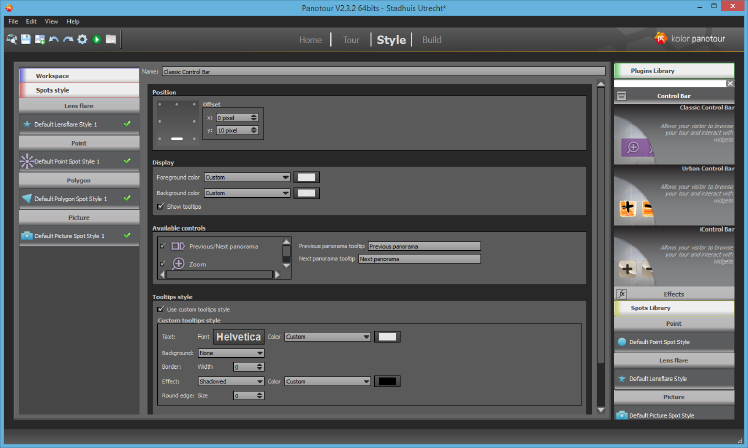
Task: Select the top-right position anchor
Action: [194, 104]
